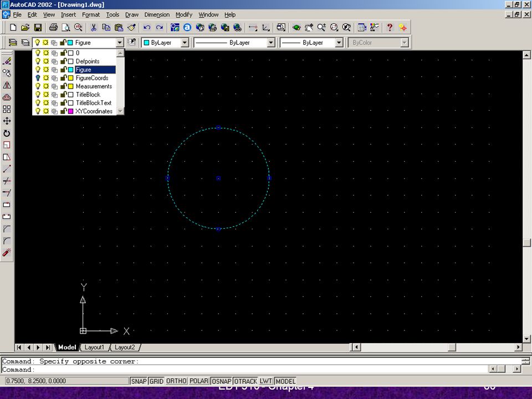Select the Explode tool in the left toolbar
The width and height of the screenshot is (532, 399).
click(x=7, y=253)
